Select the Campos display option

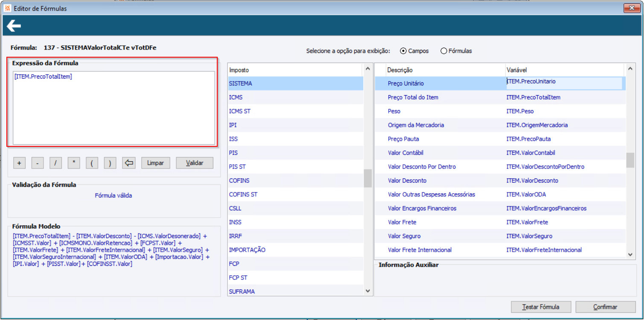click(x=414, y=51)
